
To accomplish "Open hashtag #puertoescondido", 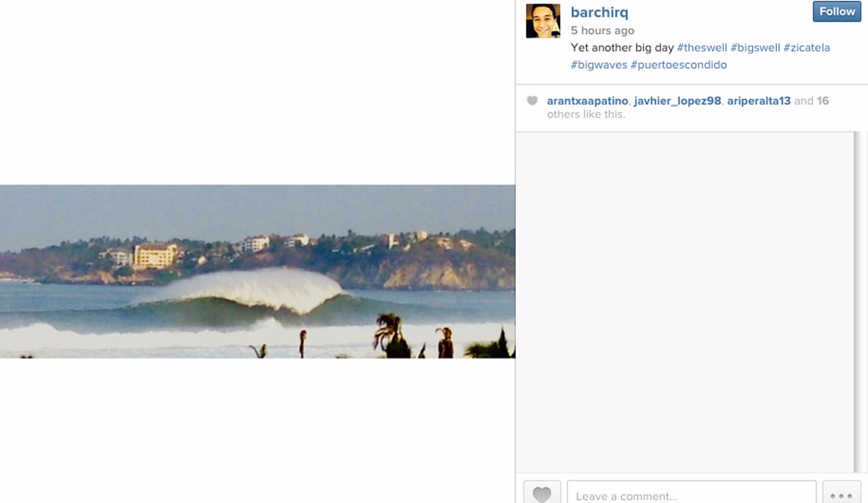I will click(x=678, y=65).
